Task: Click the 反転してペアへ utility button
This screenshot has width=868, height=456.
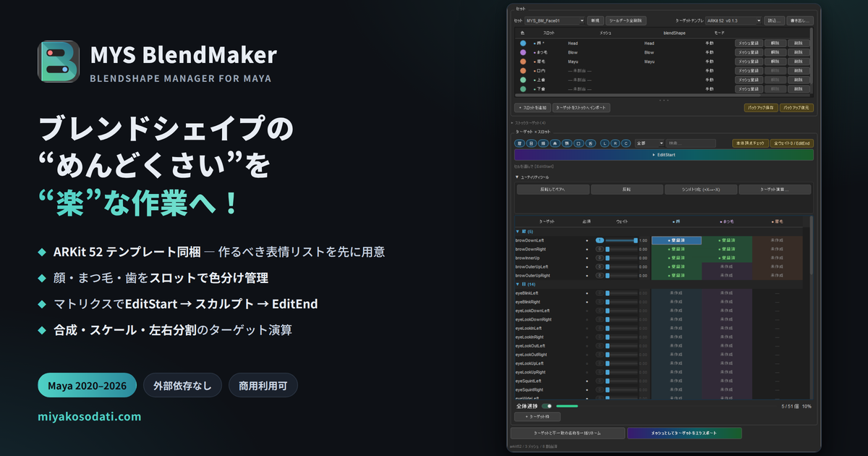Action: click(553, 190)
